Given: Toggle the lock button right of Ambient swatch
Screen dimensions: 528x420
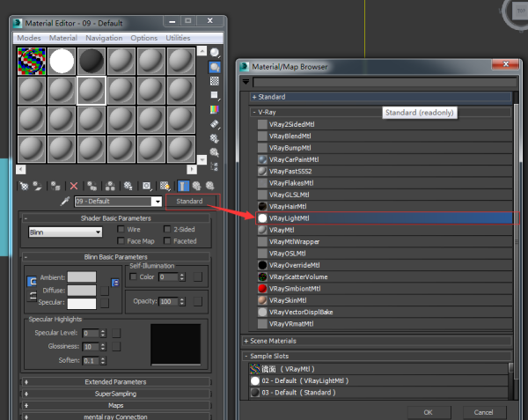Looking at the screenshot, I should 115,283.
